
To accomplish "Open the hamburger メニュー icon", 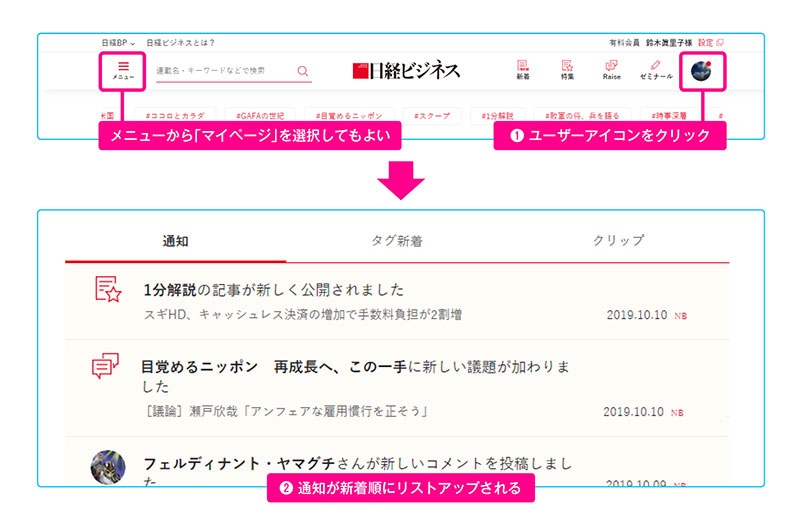I will click(x=123, y=70).
